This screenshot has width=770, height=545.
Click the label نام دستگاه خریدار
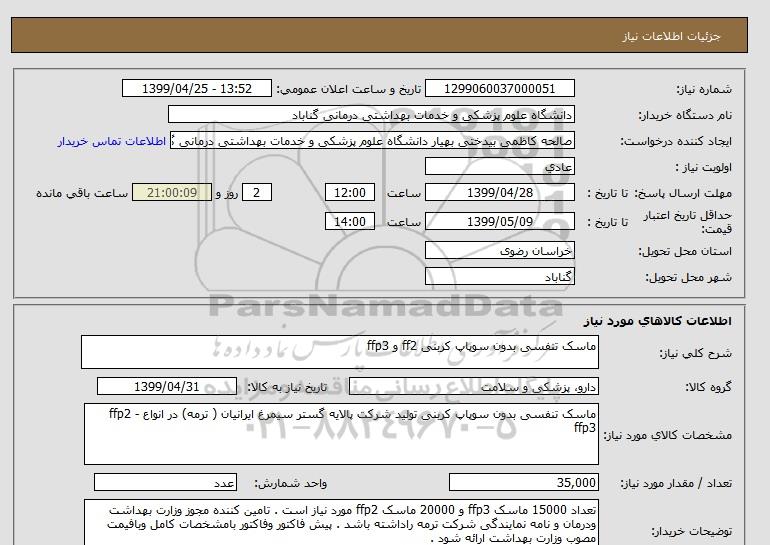685,115
